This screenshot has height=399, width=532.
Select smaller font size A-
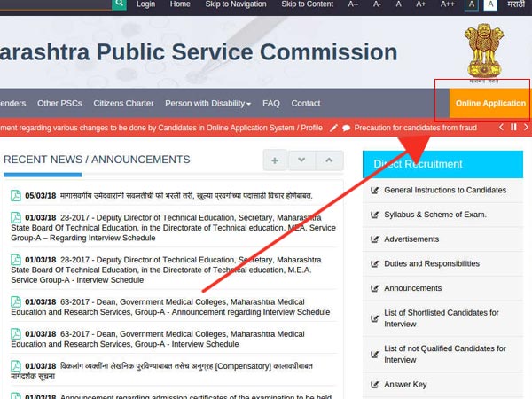point(377,4)
